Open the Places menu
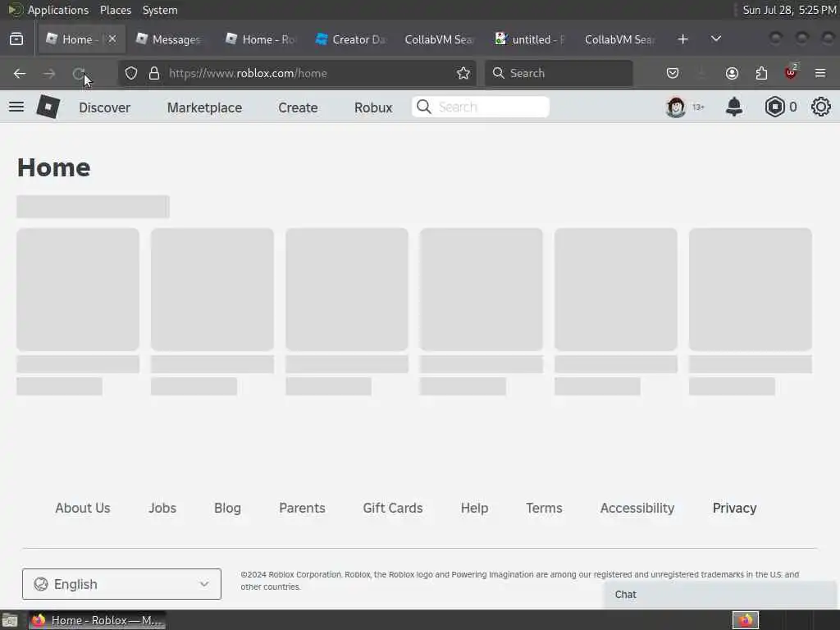Image resolution: width=840 pixels, height=630 pixels. point(115,10)
